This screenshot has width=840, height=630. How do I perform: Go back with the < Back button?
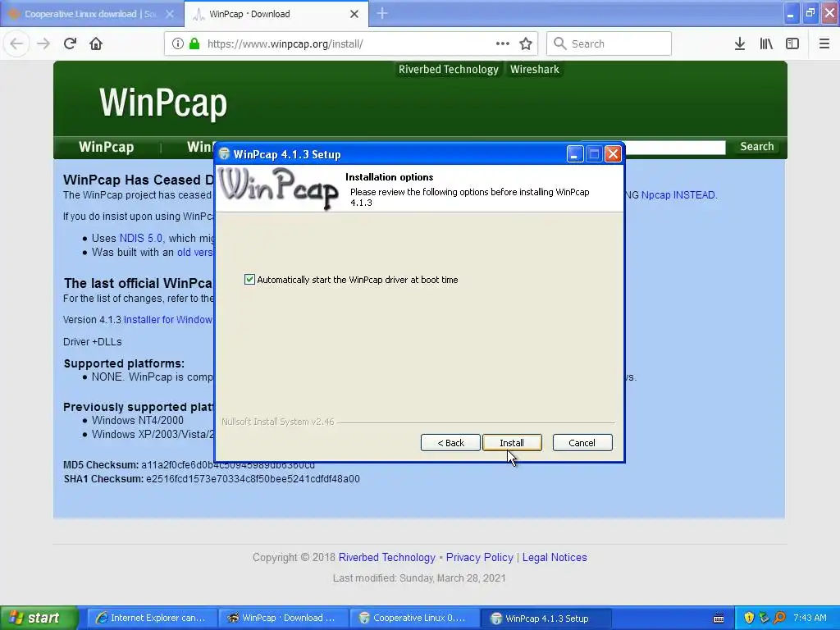pos(450,442)
